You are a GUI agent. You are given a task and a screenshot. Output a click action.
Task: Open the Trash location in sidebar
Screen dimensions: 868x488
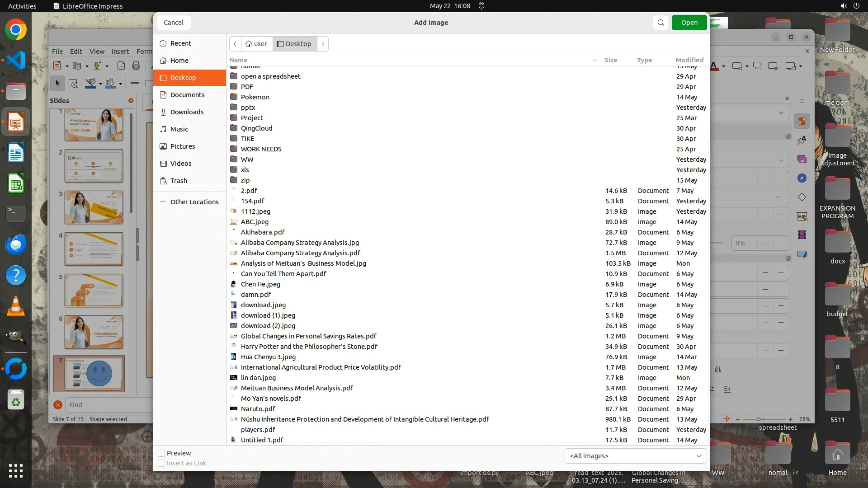point(179,181)
